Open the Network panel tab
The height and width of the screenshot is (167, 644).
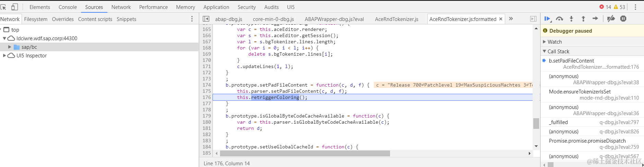point(121,7)
